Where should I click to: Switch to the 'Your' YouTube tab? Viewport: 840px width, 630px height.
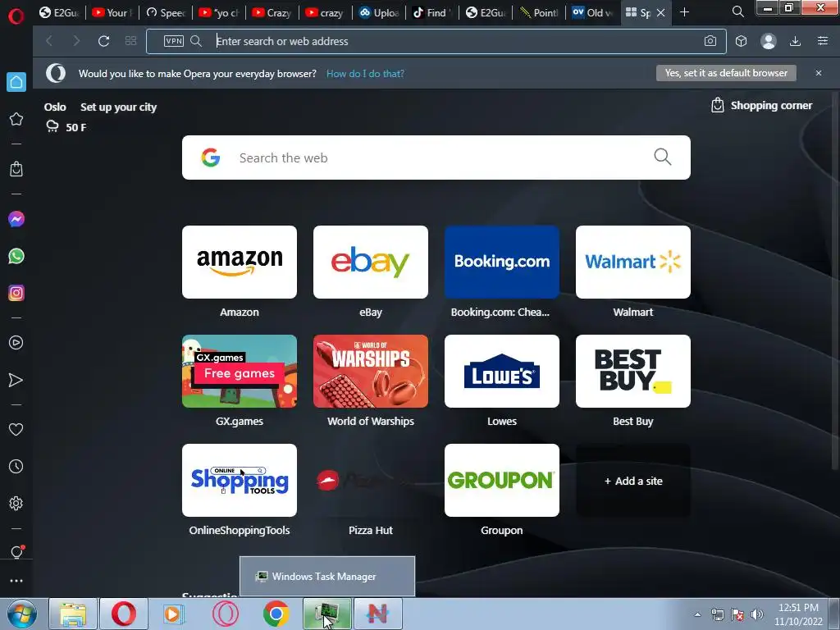[x=112, y=12]
